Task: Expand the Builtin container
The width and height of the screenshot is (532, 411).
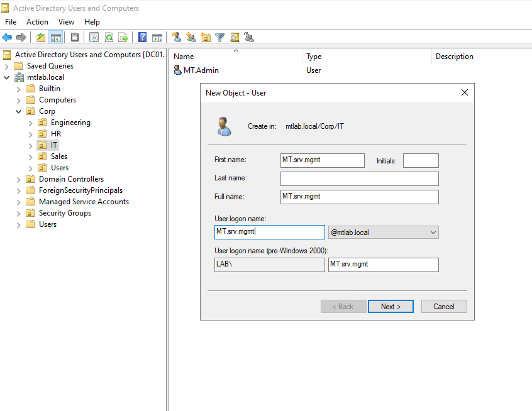Action: coord(19,89)
